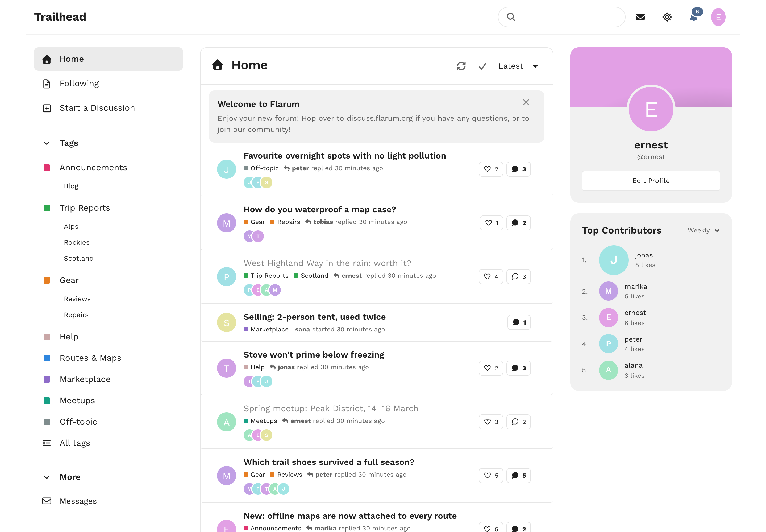This screenshot has height=532, width=766.
Task: Select the Routes & Maps blue swatch
Action: pyautogui.click(x=47, y=358)
